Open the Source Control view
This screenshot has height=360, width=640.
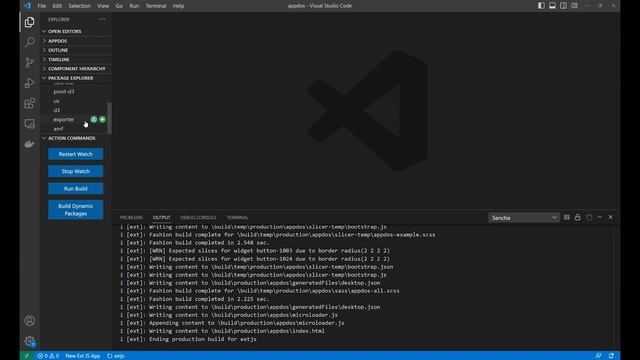[x=29, y=62]
